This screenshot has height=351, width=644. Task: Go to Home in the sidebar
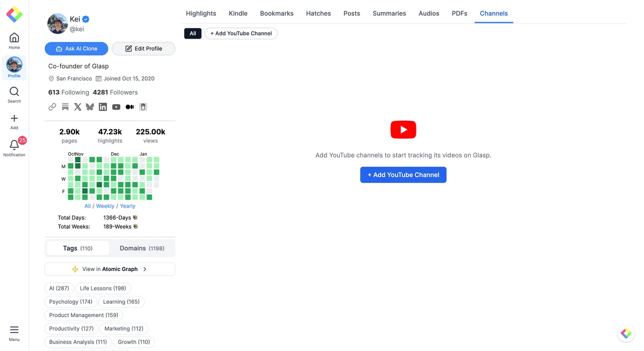(14, 41)
